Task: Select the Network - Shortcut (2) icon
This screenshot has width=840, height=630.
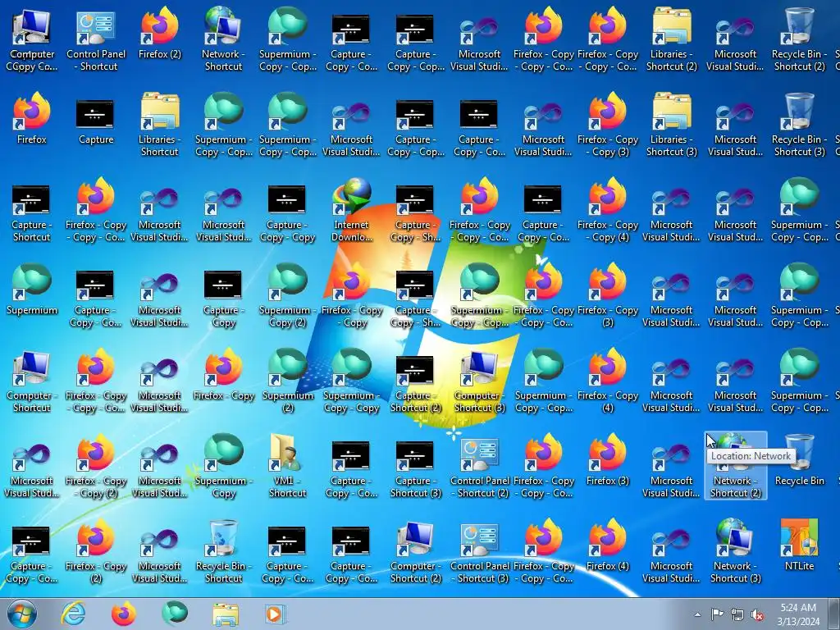Action: pyautogui.click(x=736, y=465)
